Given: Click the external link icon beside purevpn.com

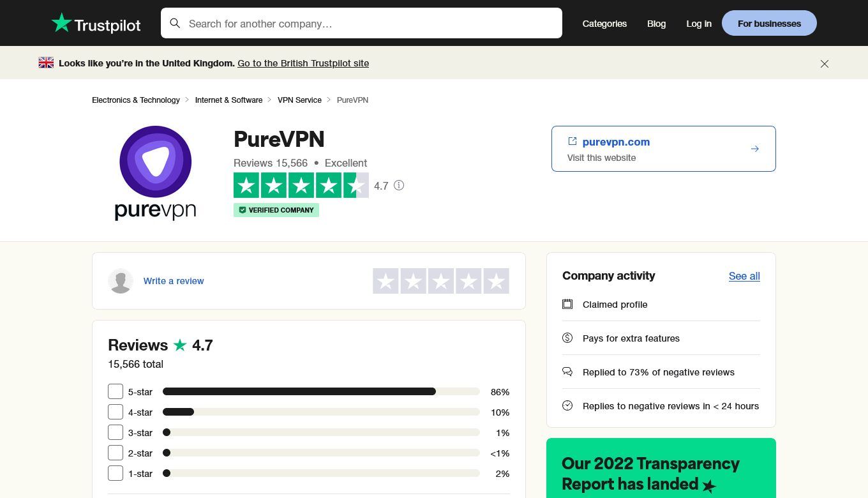Looking at the screenshot, I should tap(572, 141).
